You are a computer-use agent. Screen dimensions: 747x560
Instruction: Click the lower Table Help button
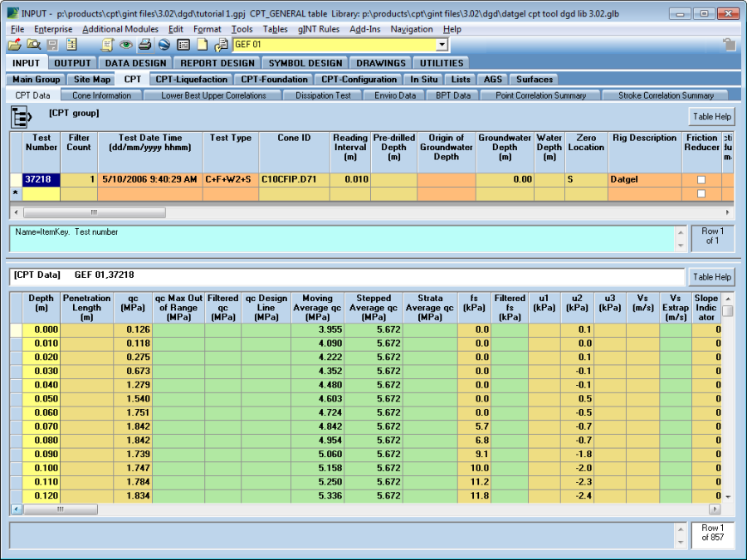711,277
